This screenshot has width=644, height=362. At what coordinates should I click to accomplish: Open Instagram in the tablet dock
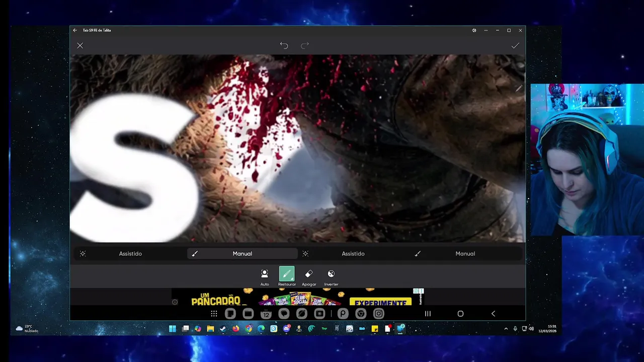[379, 314]
